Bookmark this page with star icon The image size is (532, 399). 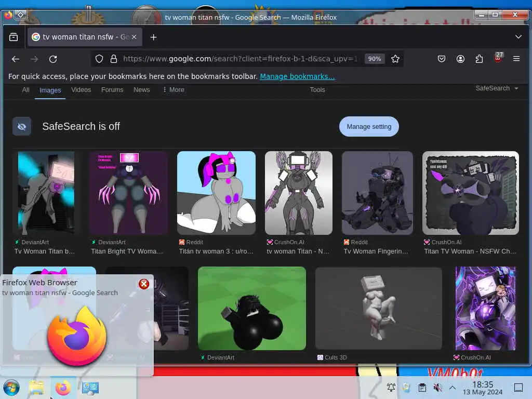coord(395,59)
